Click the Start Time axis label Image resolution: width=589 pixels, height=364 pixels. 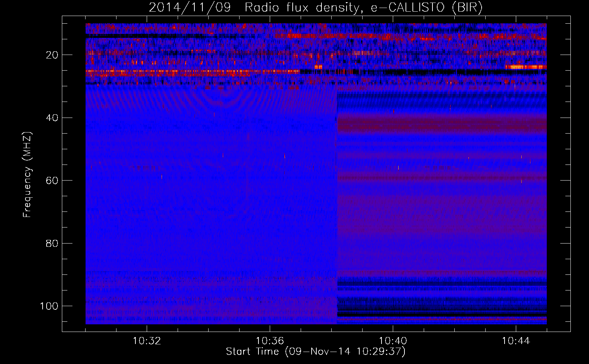pos(316,352)
